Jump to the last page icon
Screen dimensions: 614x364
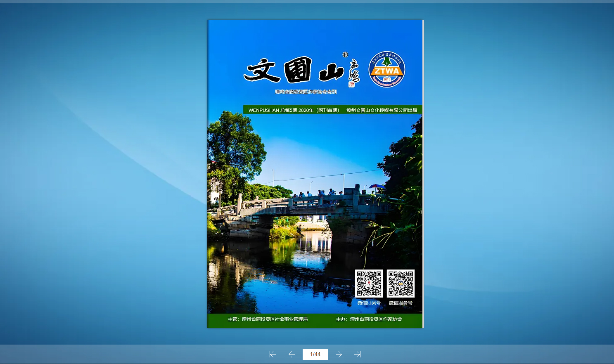tap(357, 354)
